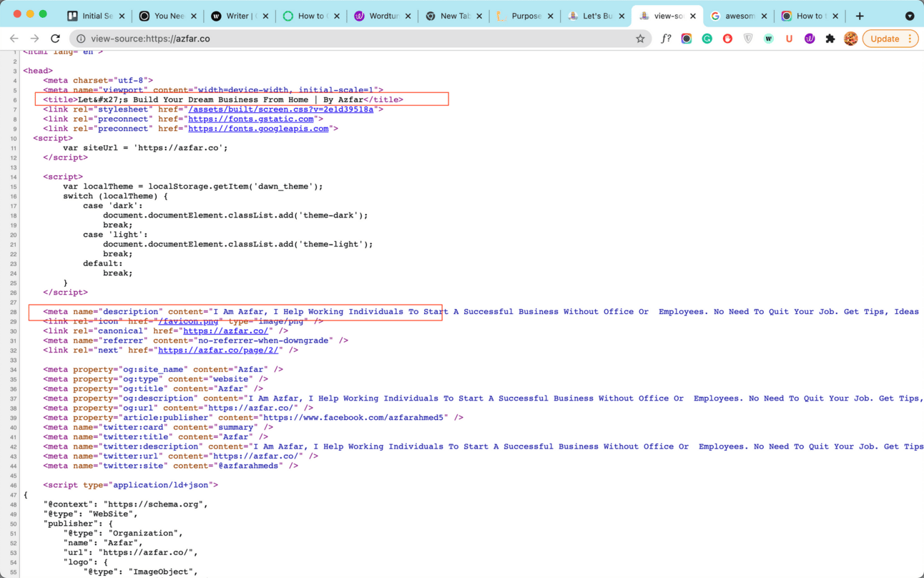924x578 pixels.
Task: Open the WhatFont 'f?' extension
Action: tap(666, 39)
